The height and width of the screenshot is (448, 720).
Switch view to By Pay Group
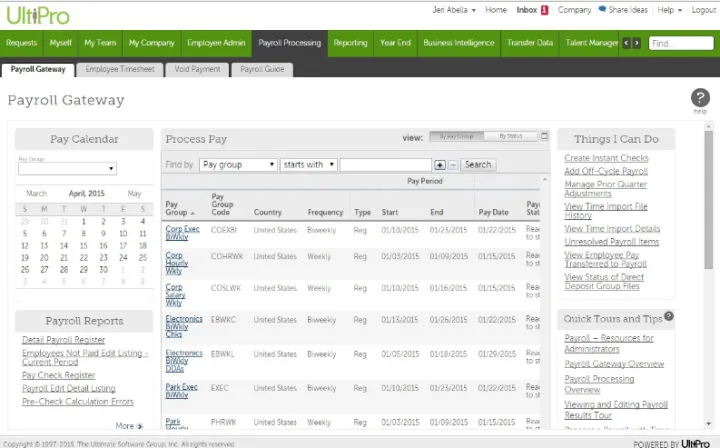[x=456, y=136]
